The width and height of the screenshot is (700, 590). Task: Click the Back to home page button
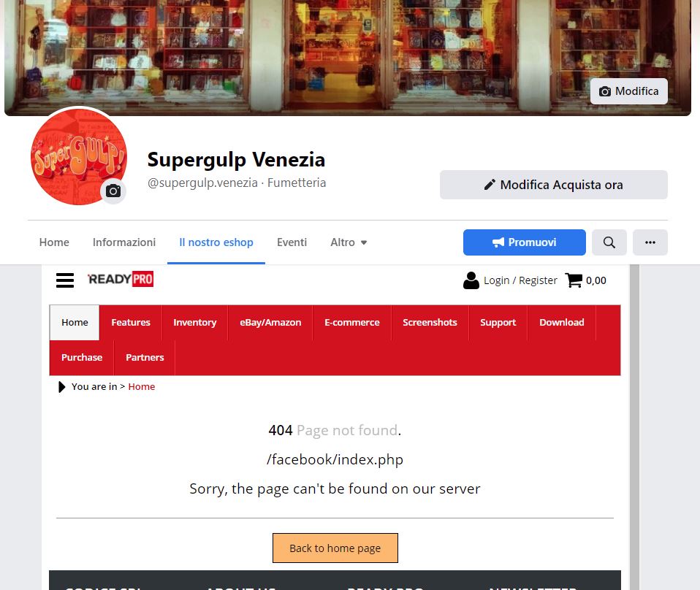click(335, 548)
